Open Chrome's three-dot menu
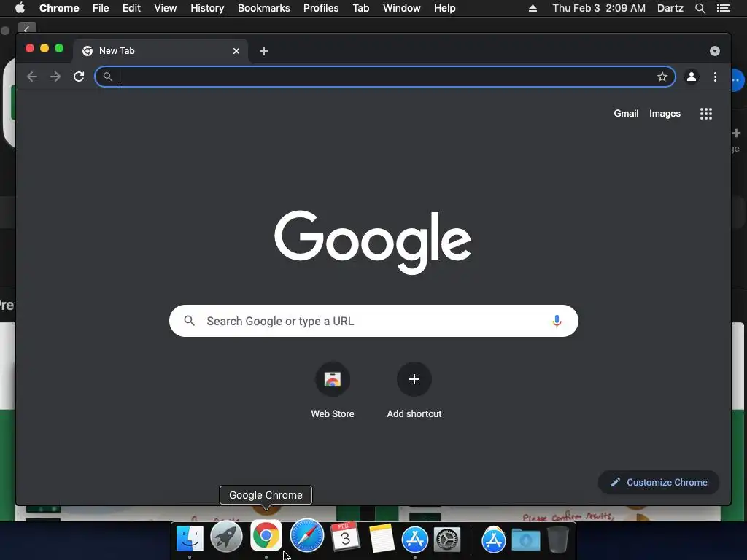This screenshot has height=560, width=747. (x=715, y=77)
